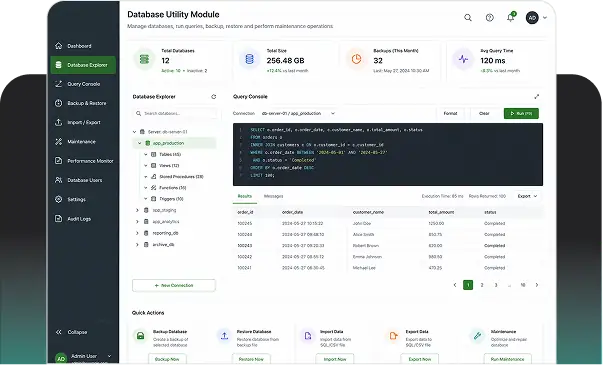Viewport: 603px width, 365px height.
Task: Expand profile dropdown arrow in header
Action: [545, 18]
